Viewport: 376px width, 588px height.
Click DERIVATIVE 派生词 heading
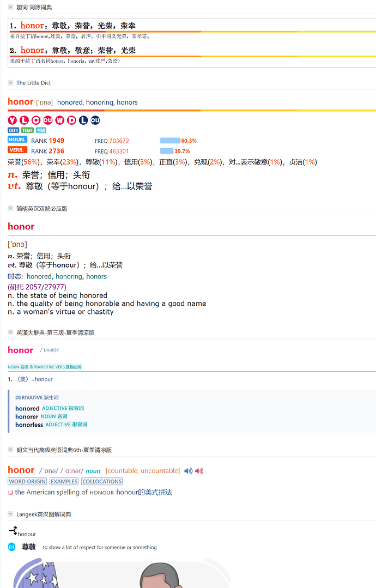(x=37, y=397)
